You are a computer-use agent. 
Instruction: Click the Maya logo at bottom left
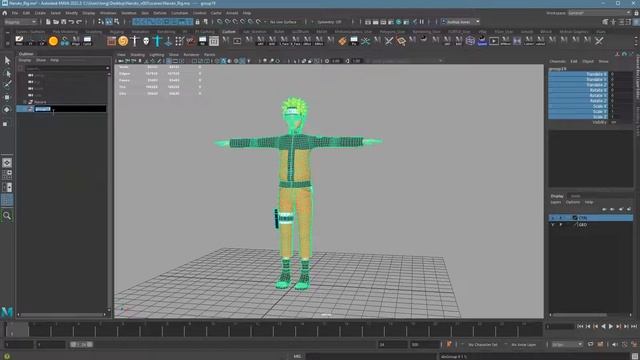(7, 312)
